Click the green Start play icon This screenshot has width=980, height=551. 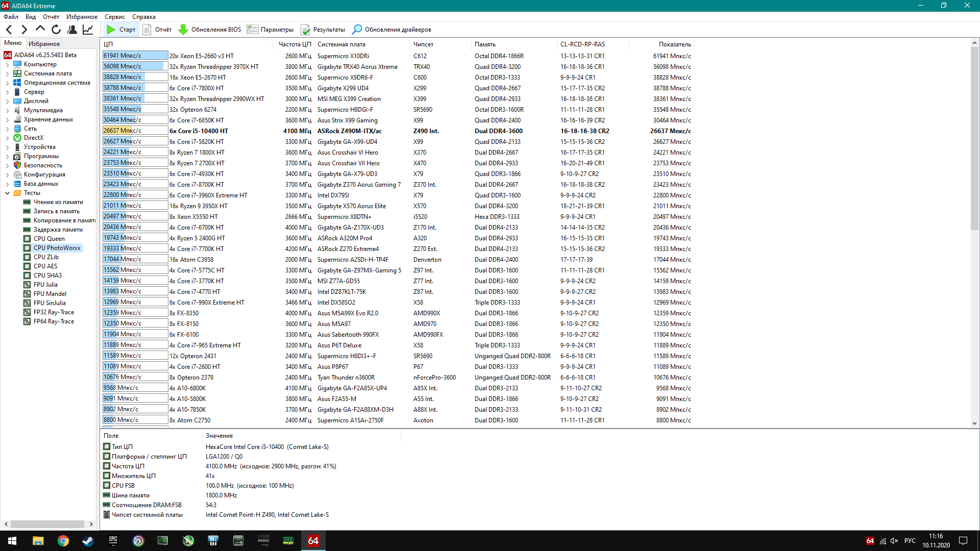tap(111, 30)
